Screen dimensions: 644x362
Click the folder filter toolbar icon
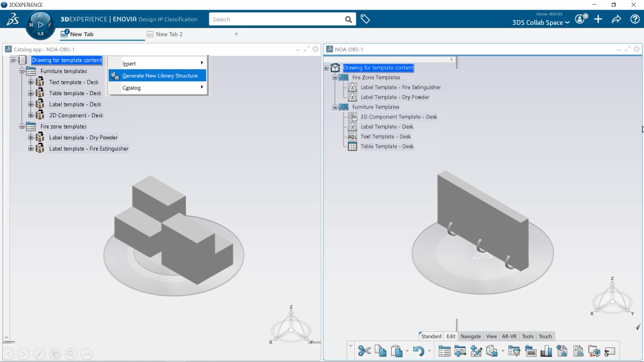pos(514,351)
